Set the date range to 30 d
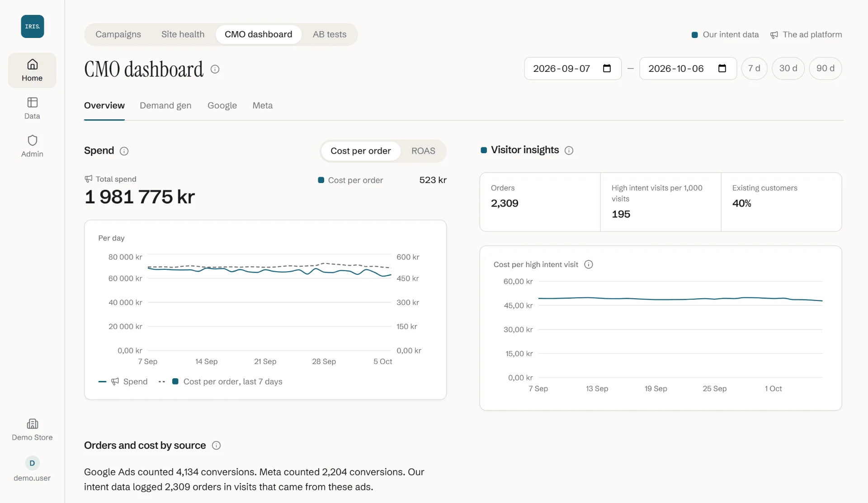Screen dimensions: 868x503 coord(788,68)
